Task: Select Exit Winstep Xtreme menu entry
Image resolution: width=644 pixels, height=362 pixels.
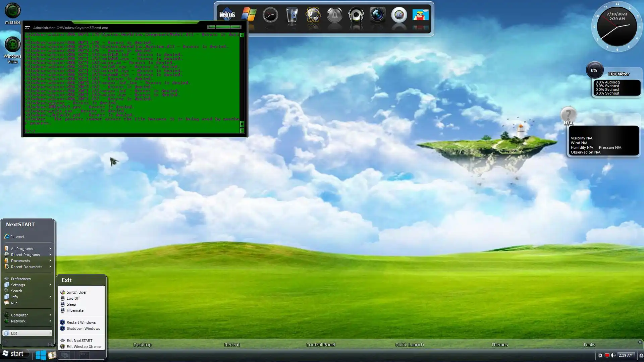Action: pos(83,347)
